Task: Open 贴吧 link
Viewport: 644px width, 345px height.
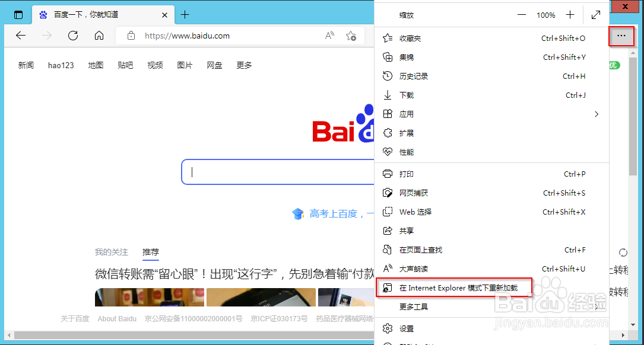Action: (125, 65)
